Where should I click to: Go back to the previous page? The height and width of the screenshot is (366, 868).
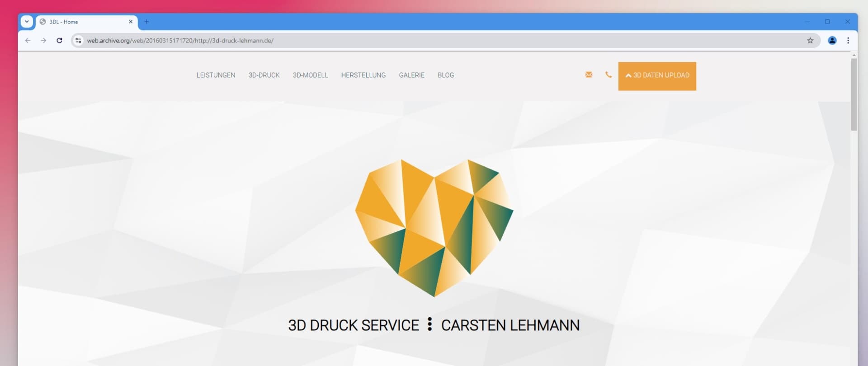tap(28, 41)
